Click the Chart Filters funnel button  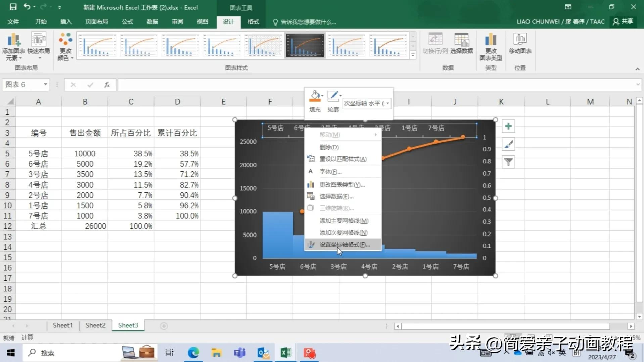point(508,162)
